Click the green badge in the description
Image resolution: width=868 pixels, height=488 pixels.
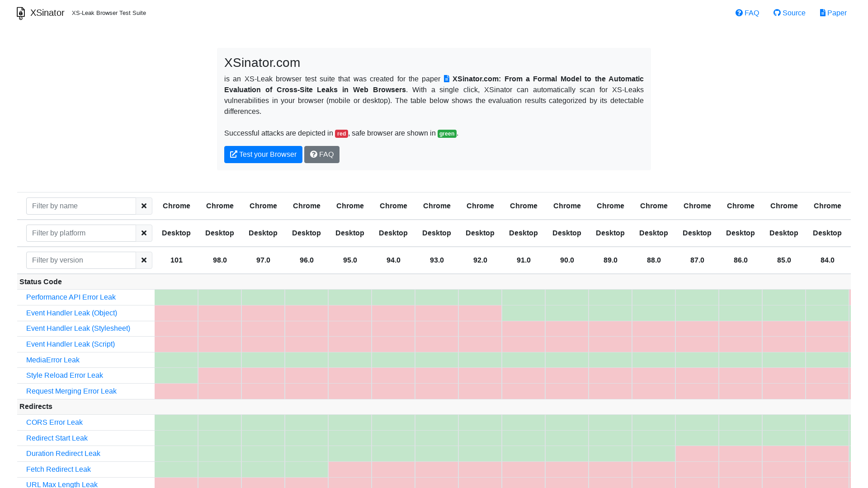[447, 134]
